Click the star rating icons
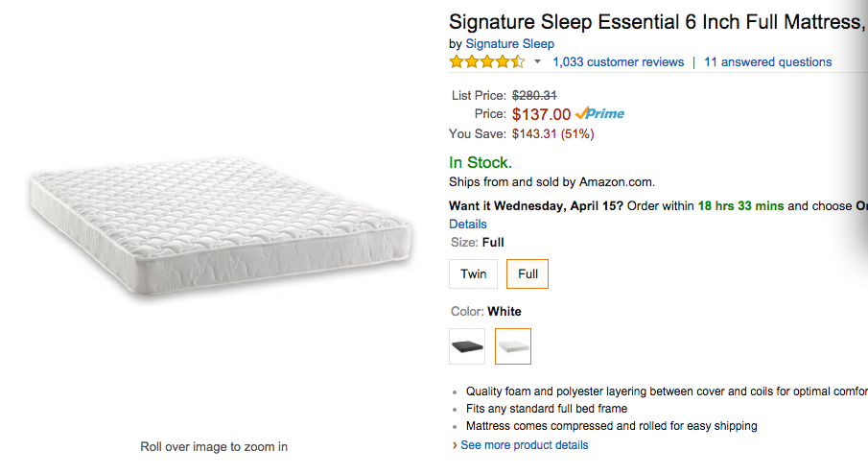 pyautogui.click(x=487, y=62)
